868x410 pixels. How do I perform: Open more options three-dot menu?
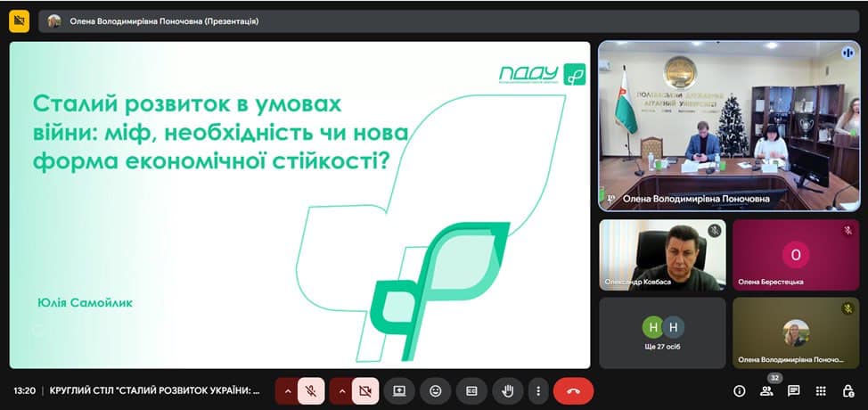[536, 390]
